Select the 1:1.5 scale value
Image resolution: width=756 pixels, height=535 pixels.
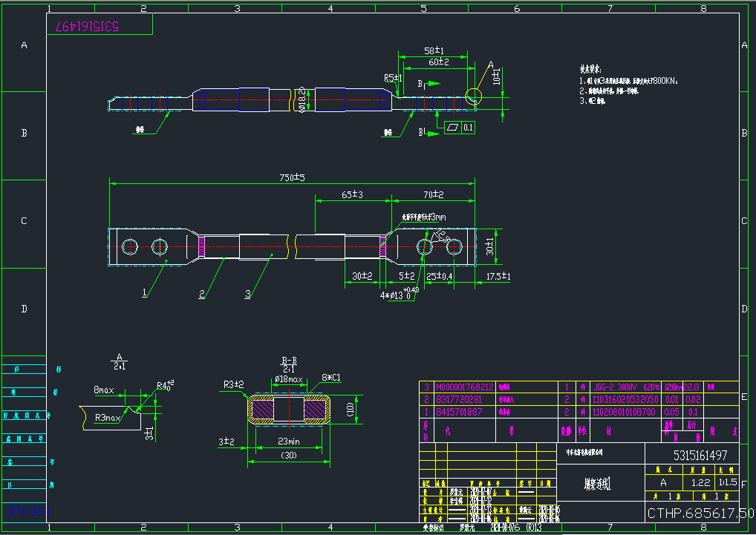pyautogui.click(x=728, y=482)
